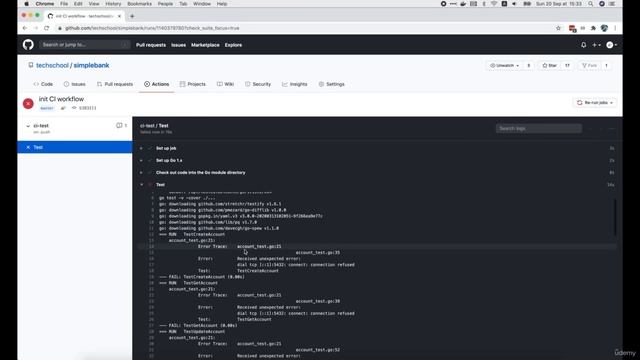Switch to the Settings tab

(x=332, y=84)
